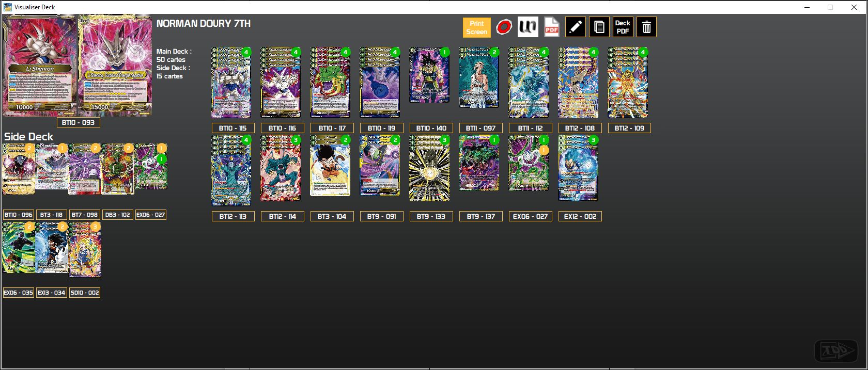The height and width of the screenshot is (370, 868).
Task: Click the BT12 - 114 label
Action: coord(283,216)
